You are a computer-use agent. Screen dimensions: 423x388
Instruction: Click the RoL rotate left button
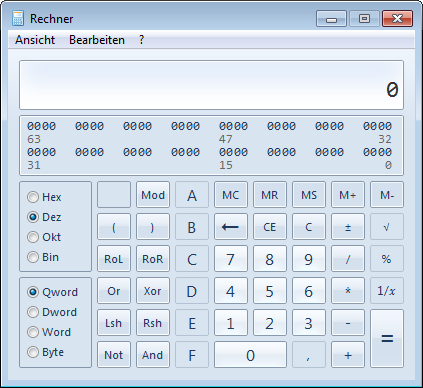coord(114,259)
